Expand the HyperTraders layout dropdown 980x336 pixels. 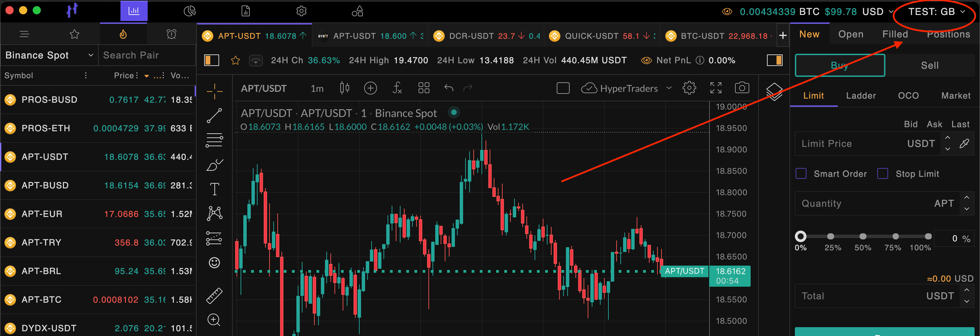pos(669,88)
